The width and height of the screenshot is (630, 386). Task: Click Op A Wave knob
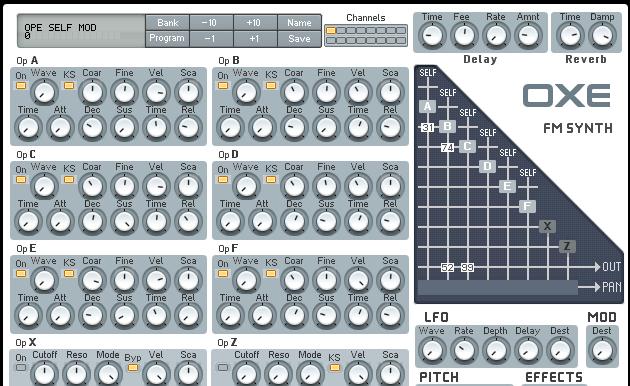pyautogui.click(x=44, y=92)
